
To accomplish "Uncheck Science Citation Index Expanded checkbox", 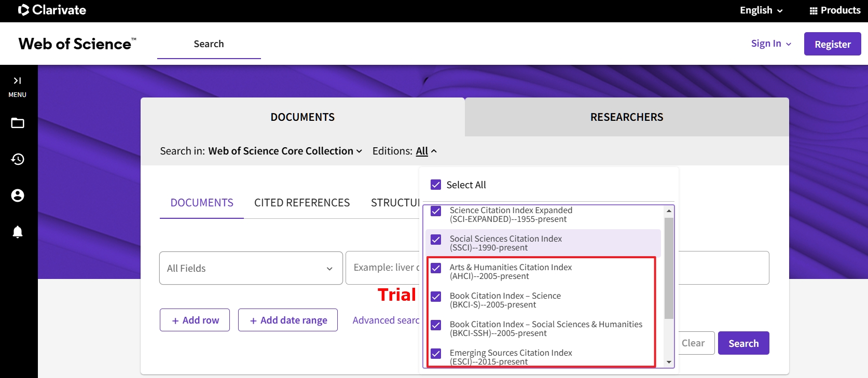I will point(436,211).
